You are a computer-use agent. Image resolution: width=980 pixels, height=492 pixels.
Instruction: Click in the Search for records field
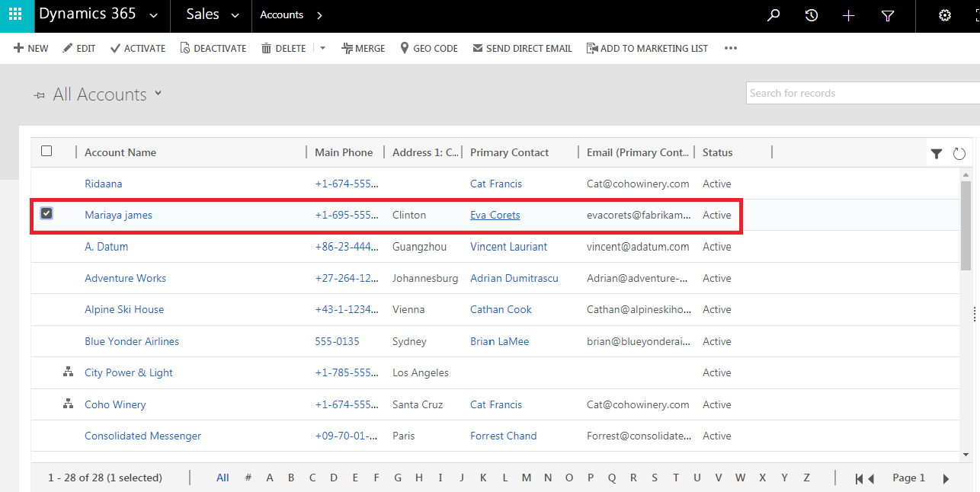[863, 93]
